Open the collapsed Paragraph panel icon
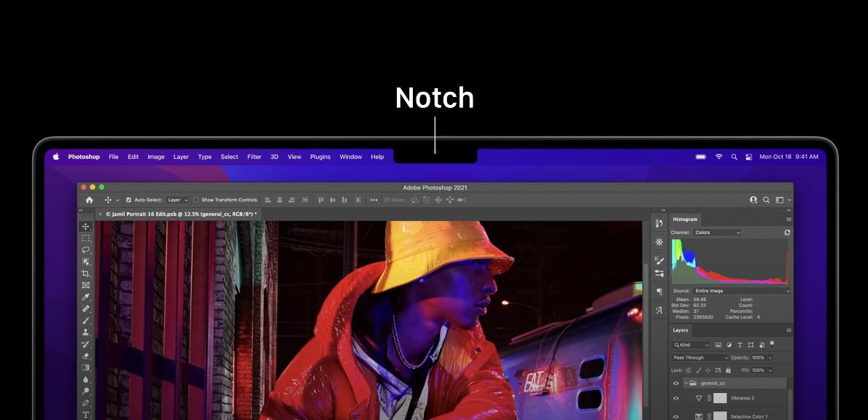 click(659, 292)
